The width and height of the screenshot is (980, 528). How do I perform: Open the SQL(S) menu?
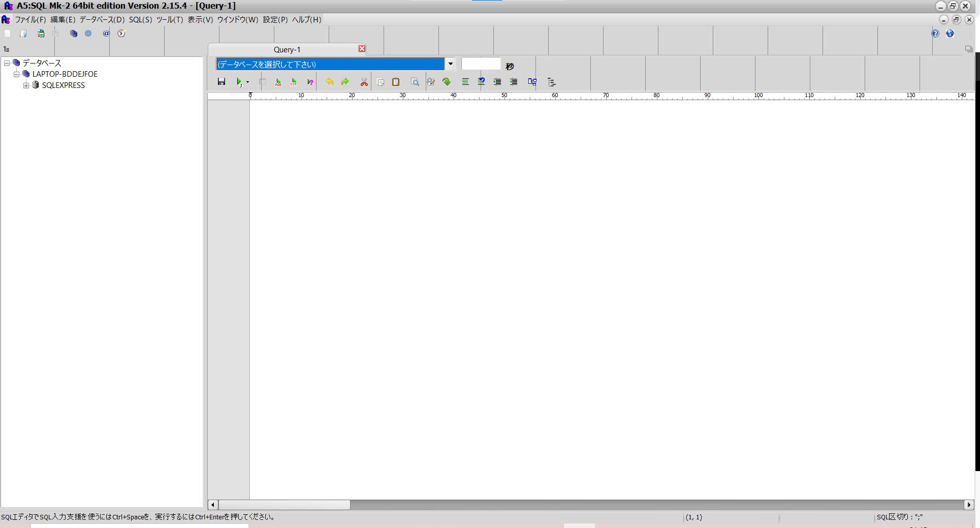pos(140,20)
